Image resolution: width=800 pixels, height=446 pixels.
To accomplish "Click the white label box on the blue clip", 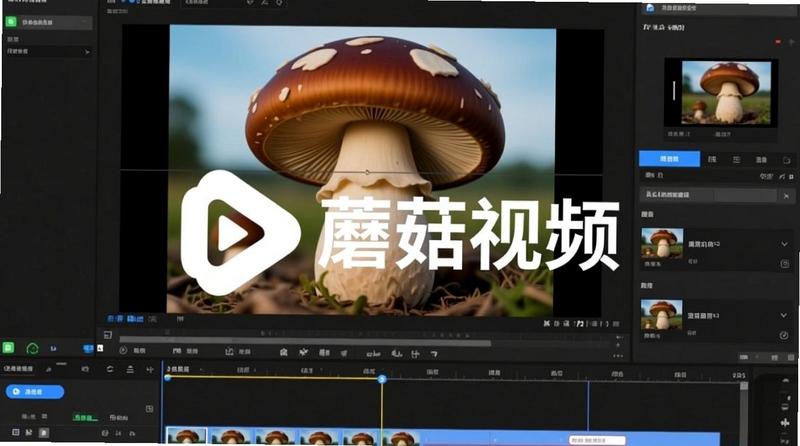I will click(x=597, y=440).
